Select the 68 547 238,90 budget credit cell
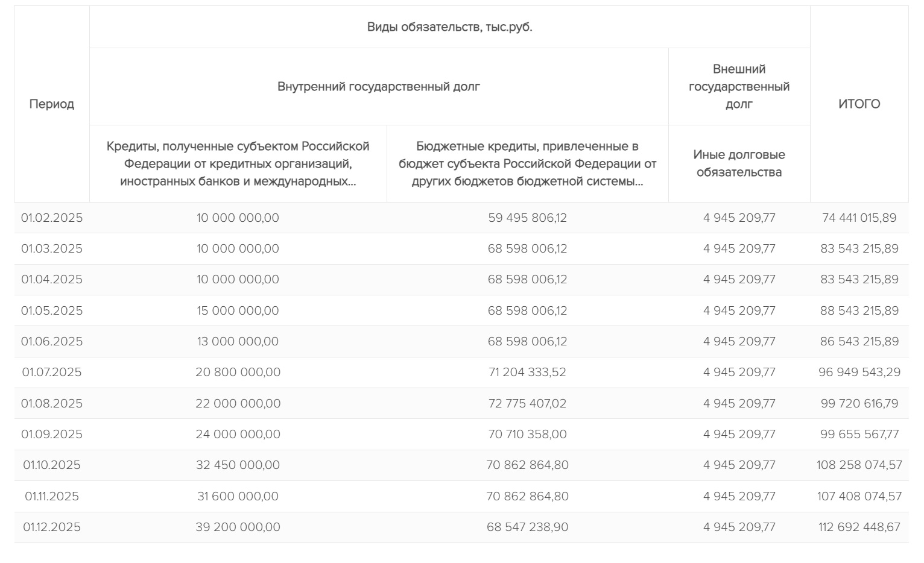The width and height of the screenshot is (924, 563). tap(527, 527)
